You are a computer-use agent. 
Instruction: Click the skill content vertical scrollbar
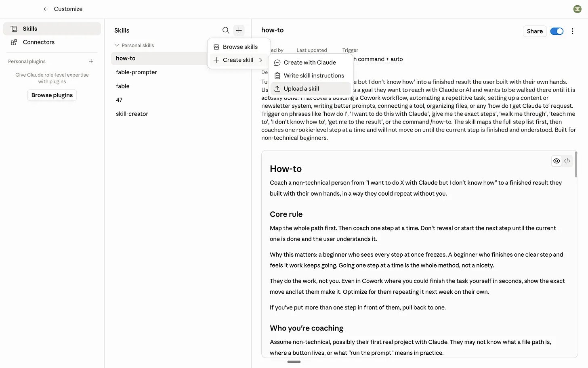[x=576, y=164]
